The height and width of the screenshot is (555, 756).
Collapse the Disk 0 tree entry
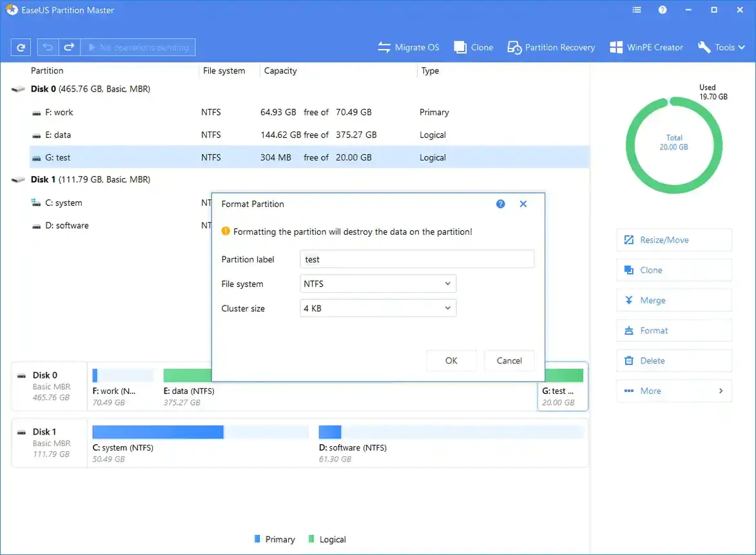pos(18,89)
